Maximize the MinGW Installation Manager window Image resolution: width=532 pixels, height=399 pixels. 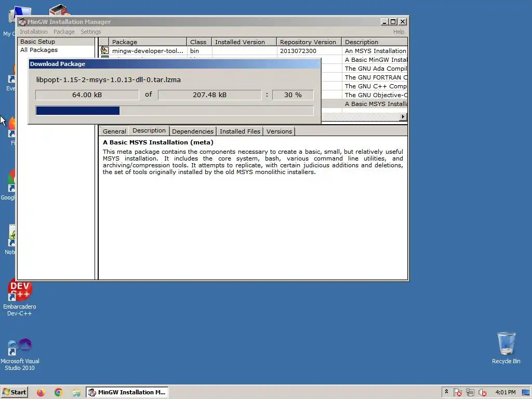[x=393, y=22]
